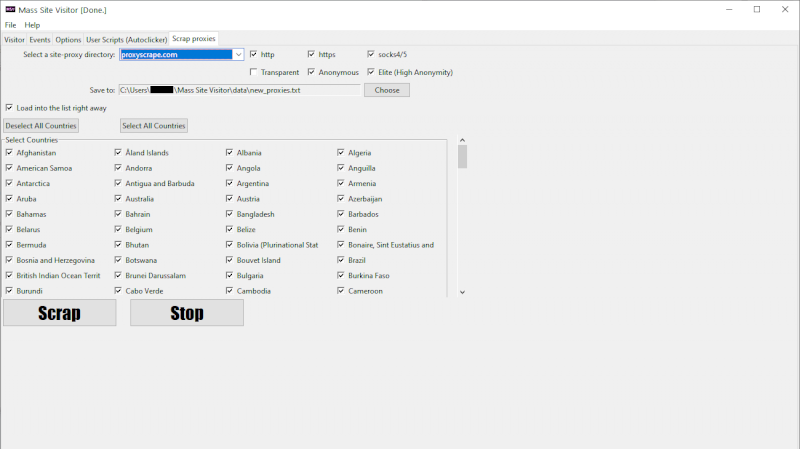Open the File menu
The width and height of the screenshot is (800, 449).
coord(10,25)
